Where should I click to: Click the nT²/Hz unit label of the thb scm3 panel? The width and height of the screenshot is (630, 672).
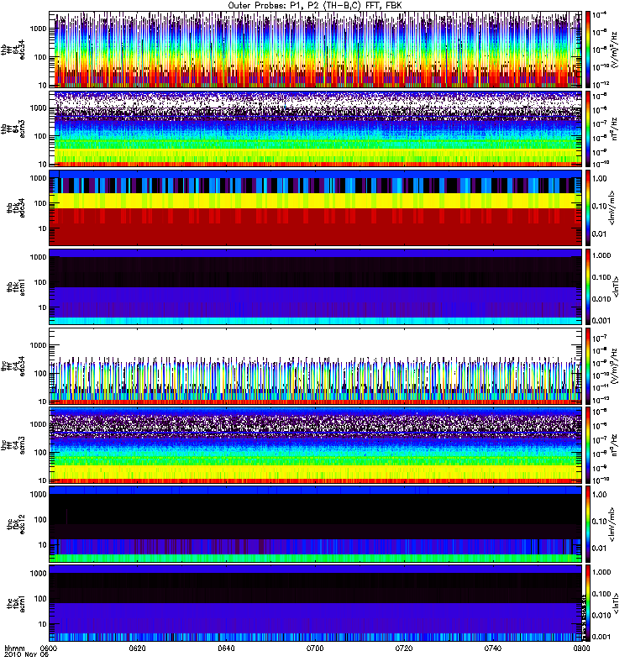pyautogui.click(x=615, y=129)
